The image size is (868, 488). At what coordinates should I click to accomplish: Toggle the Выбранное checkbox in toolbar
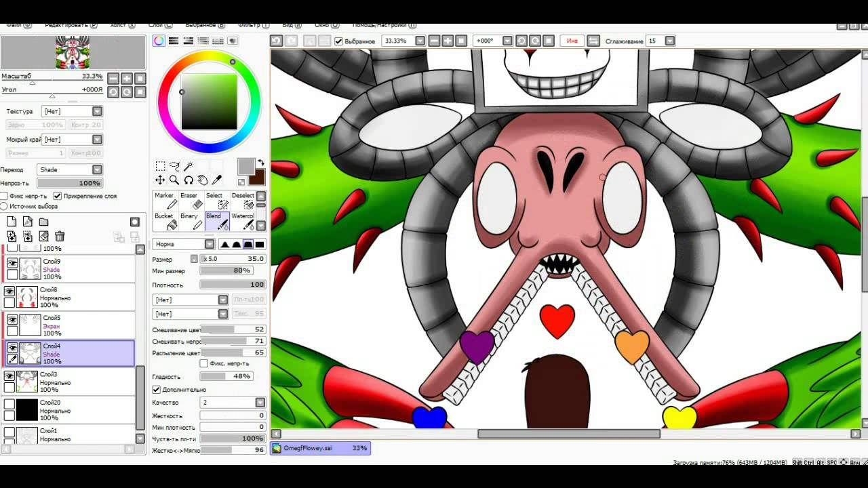[339, 41]
